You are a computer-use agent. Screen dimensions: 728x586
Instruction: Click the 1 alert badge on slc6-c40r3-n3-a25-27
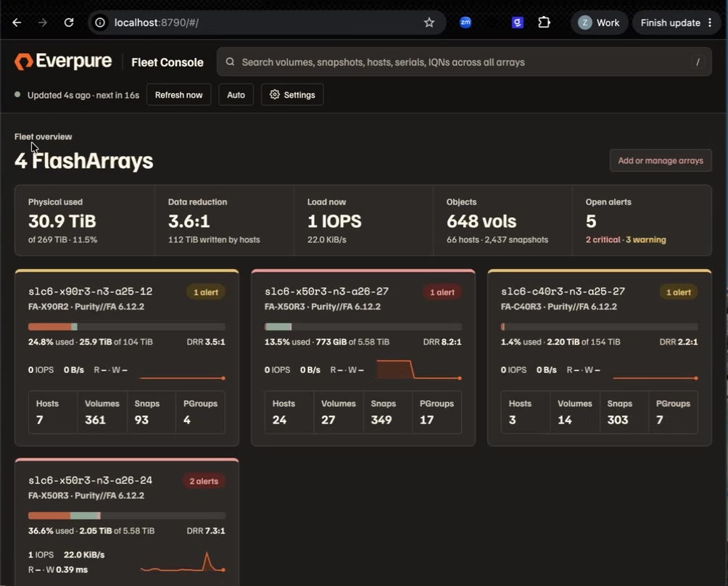point(678,292)
